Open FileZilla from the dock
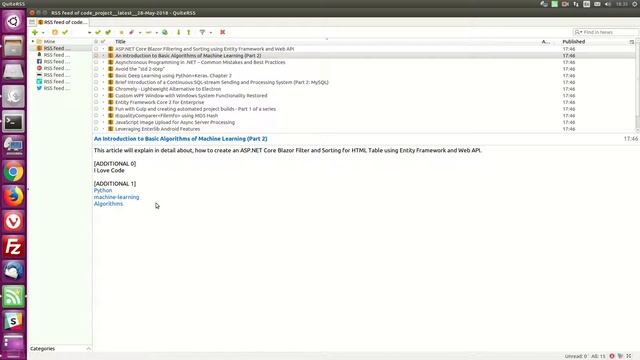Viewport: 640px width, 360px height. pyautogui.click(x=13, y=247)
